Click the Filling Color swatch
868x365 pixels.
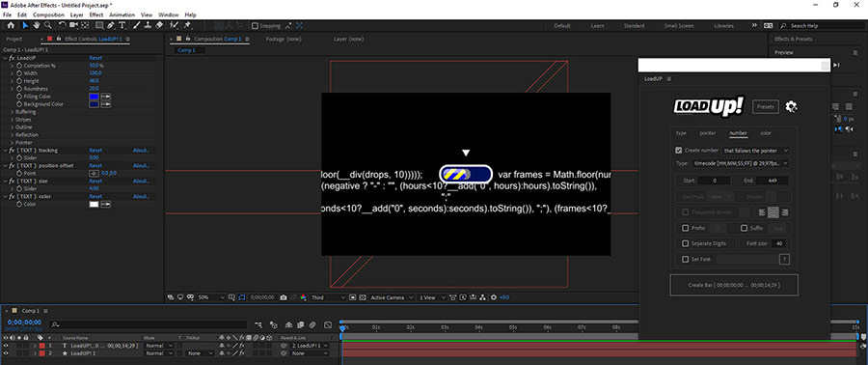pyautogui.click(x=94, y=97)
